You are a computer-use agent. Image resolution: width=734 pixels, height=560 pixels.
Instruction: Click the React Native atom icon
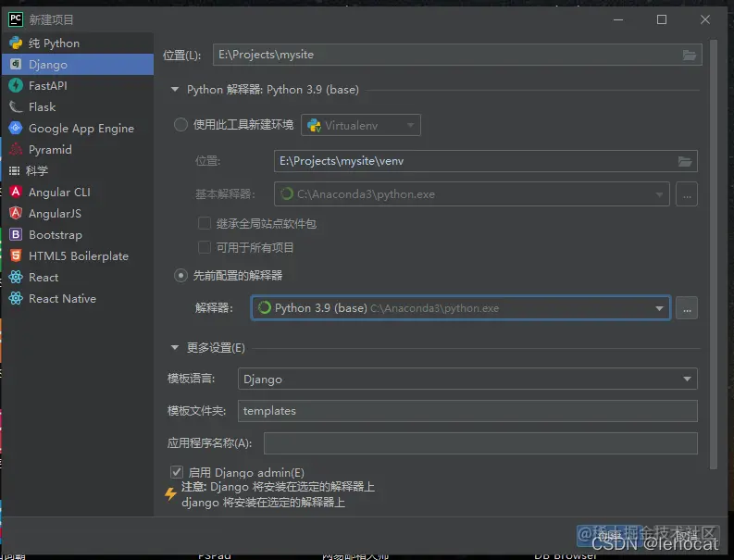[x=16, y=298]
